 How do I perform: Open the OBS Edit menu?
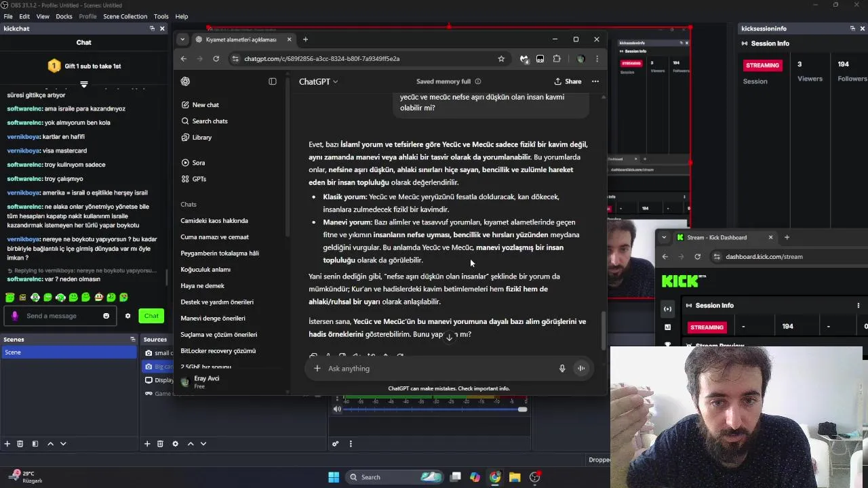coord(24,16)
